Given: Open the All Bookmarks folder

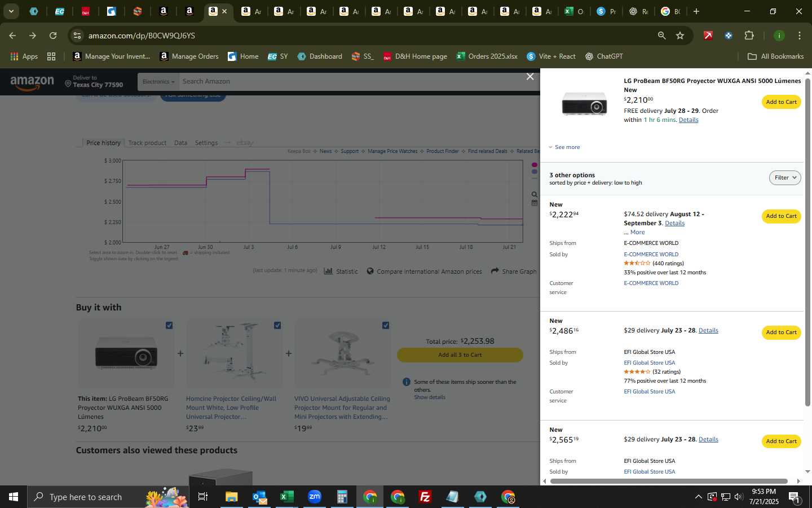Looking at the screenshot, I should [x=775, y=56].
